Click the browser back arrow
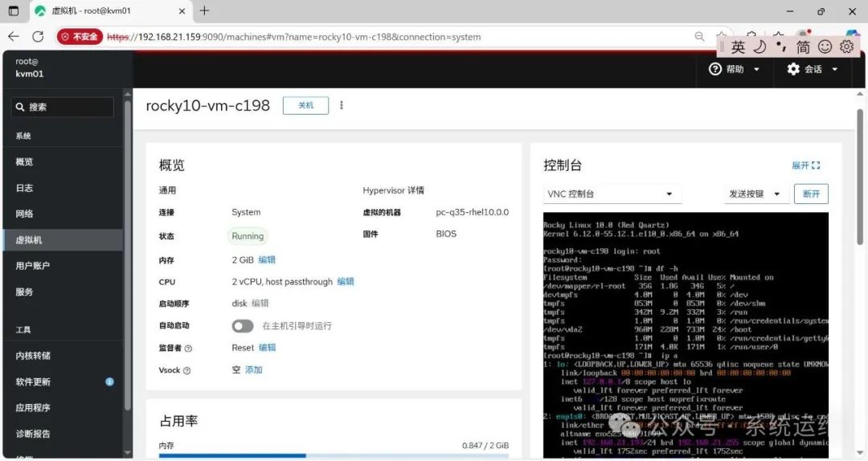The width and height of the screenshot is (868, 461). 14,36
